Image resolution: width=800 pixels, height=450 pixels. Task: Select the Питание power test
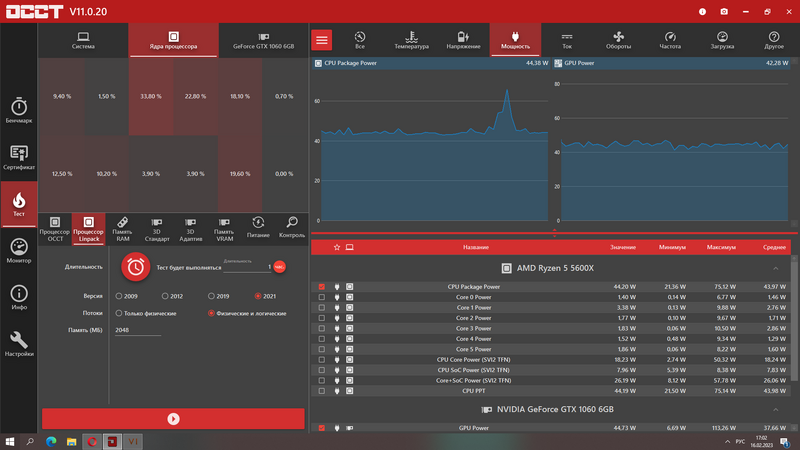coord(258,228)
